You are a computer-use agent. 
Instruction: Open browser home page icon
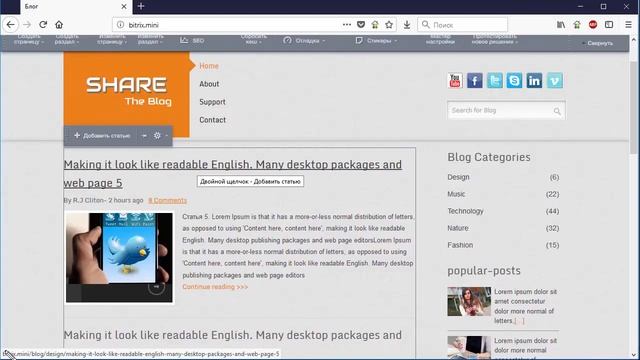pyautogui.click(x=59, y=24)
